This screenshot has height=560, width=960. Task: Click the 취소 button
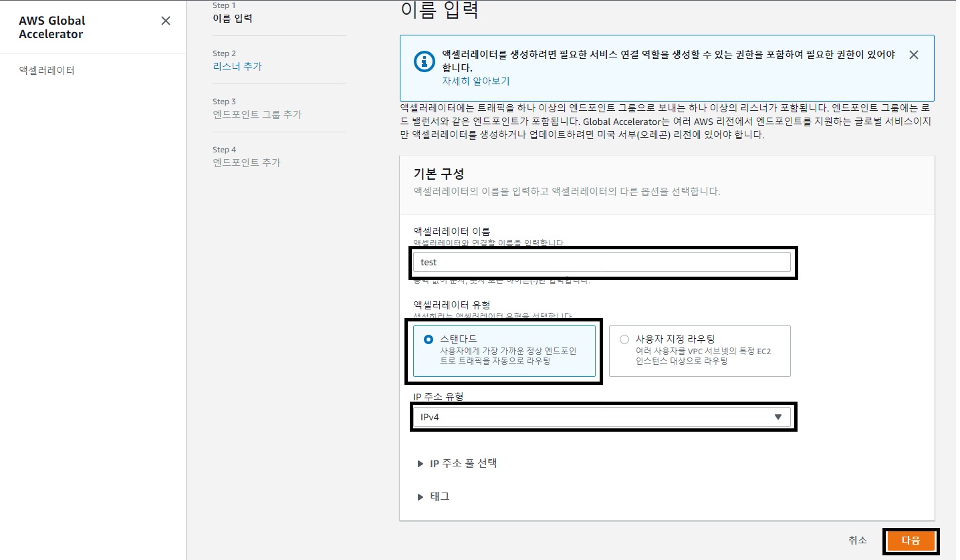point(858,540)
